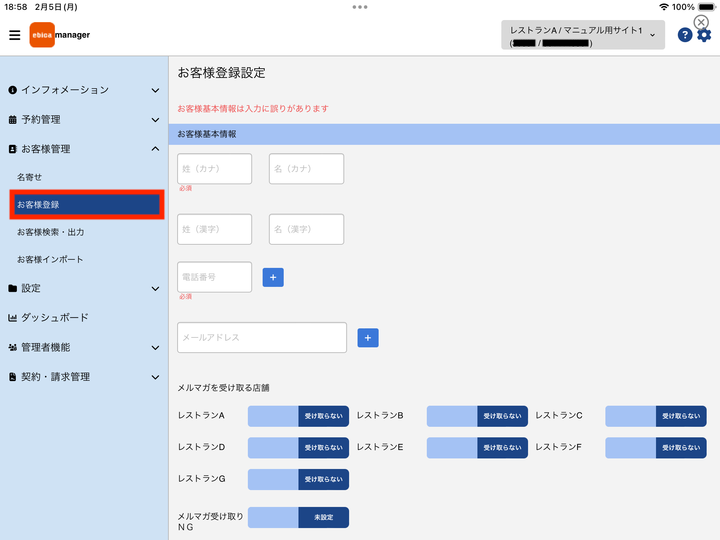
Task: Click the 設定 folder icon
Action: [12, 288]
